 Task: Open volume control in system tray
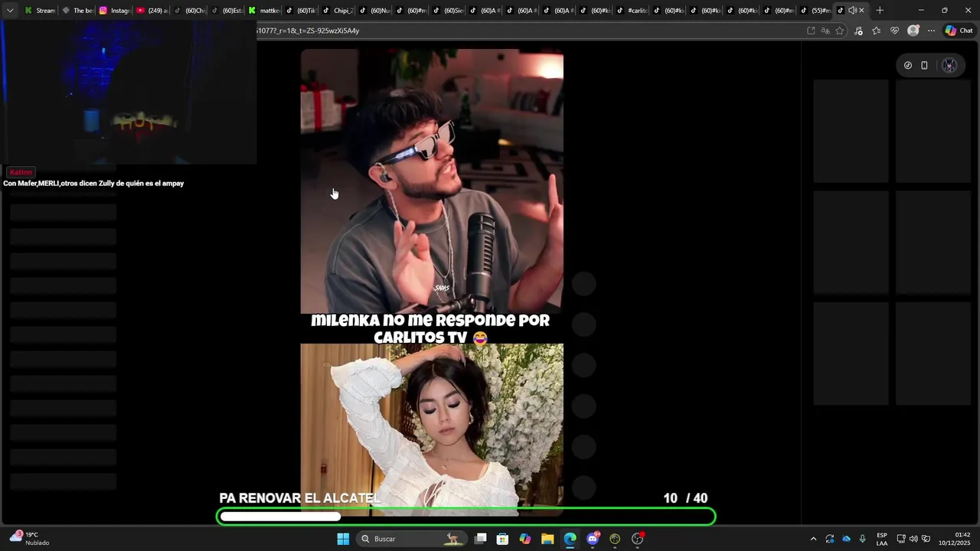point(913,539)
